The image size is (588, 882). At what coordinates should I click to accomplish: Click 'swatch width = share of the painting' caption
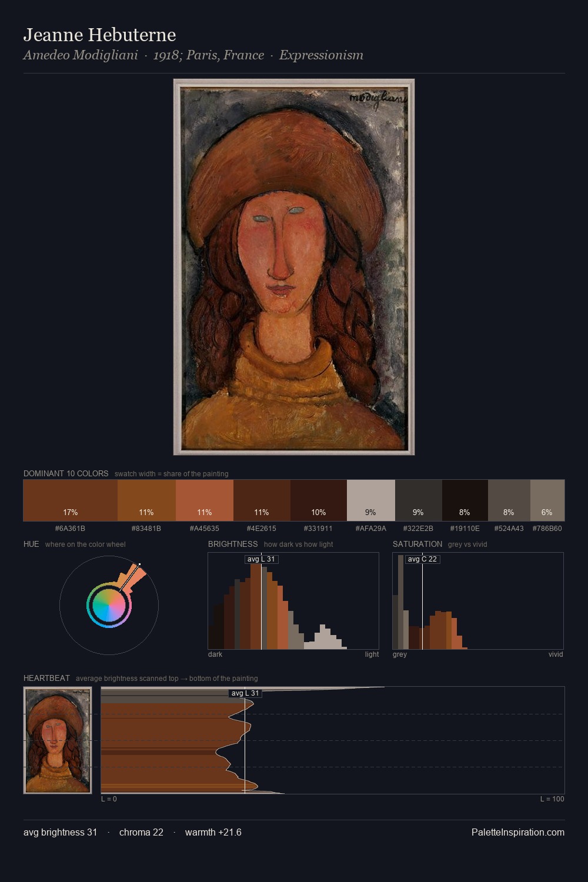pyautogui.click(x=172, y=474)
